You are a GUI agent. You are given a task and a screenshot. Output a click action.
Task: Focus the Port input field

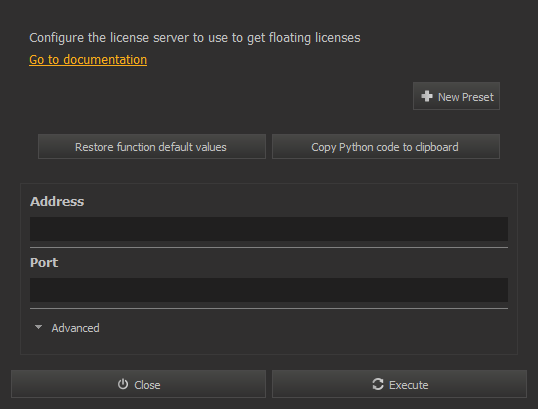tap(269, 290)
